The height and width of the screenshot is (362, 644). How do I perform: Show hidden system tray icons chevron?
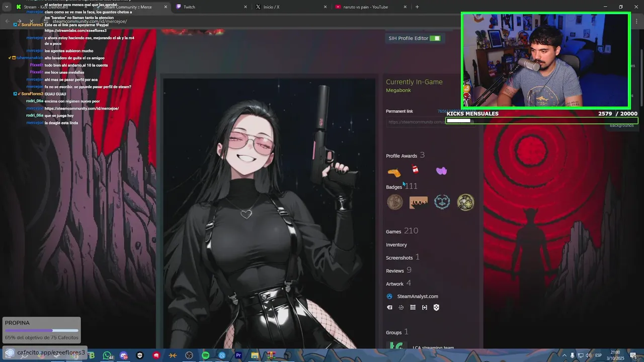click(x=563, y=355)
